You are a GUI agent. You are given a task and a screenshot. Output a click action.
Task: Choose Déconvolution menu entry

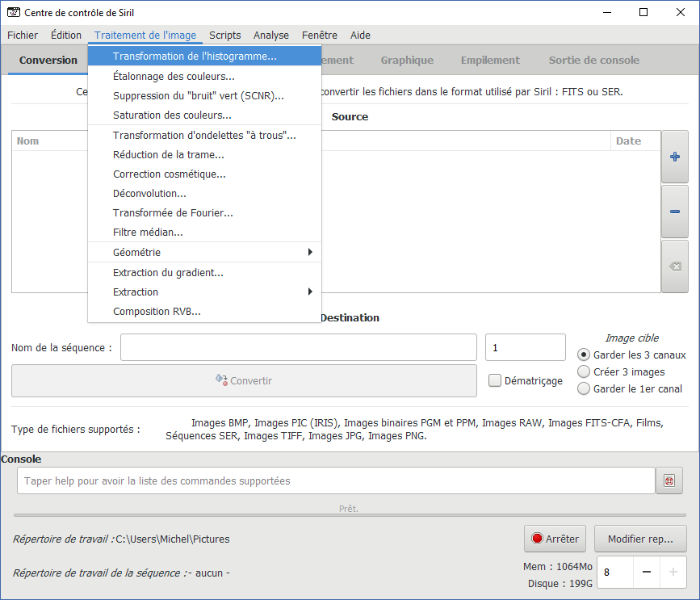coord(204,194)
